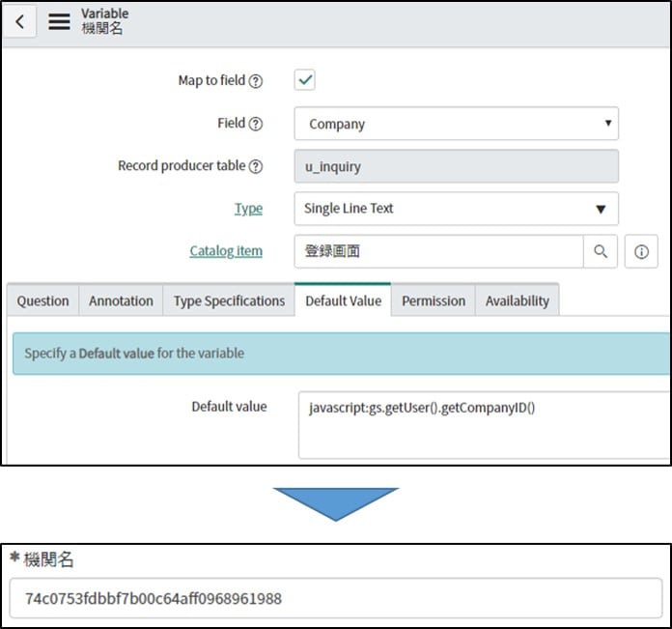Open the Type dropdown Single Line Text
Image resolution: width=672 pixels, height=629 pixels.
pyautogui.click(x=456, y=209)
